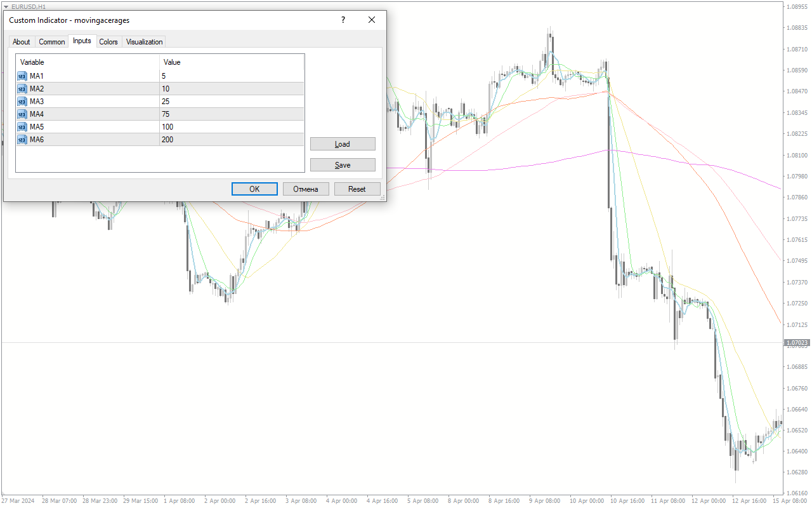Image resolution: width=812 pixels, height=508 pixels.
Task: Select the MA6 value 200 cell
Action: (232, 140)
